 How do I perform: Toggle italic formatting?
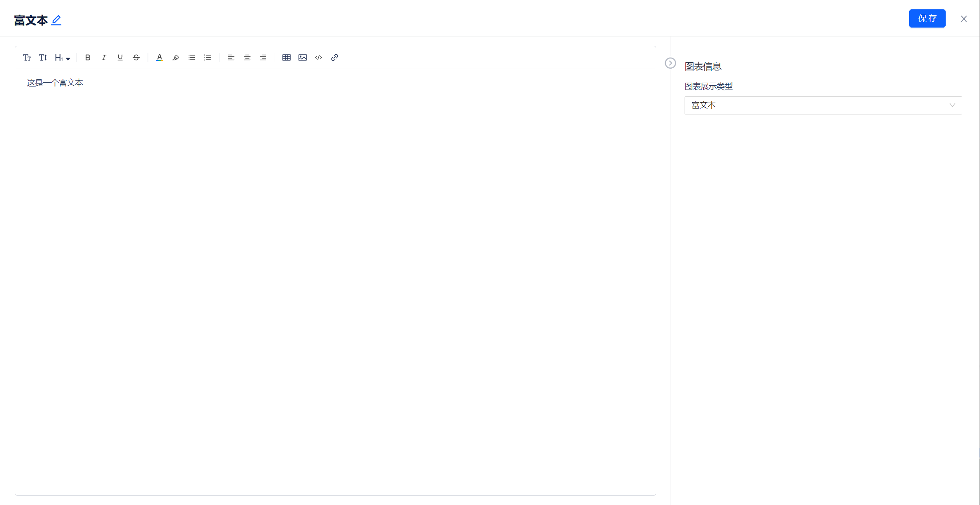[x=104, y=58]
